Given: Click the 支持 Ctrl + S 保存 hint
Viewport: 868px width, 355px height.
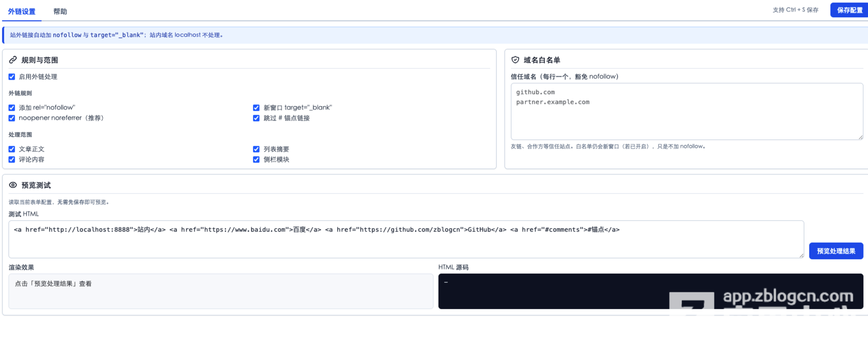Looking at the screenshot, I should [796, 10].
